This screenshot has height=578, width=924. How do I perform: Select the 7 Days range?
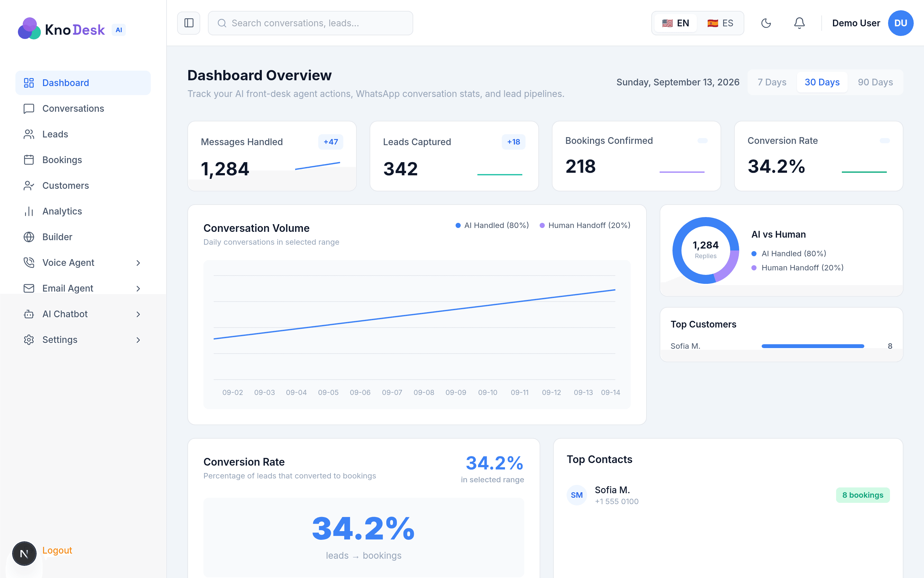tap(772, 82)
